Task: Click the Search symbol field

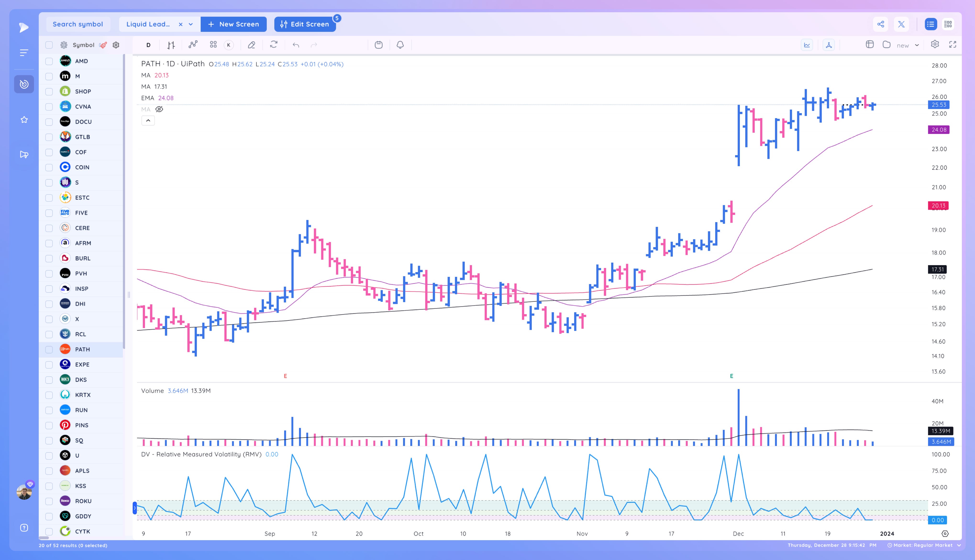Action: click(x=78, y=24)
